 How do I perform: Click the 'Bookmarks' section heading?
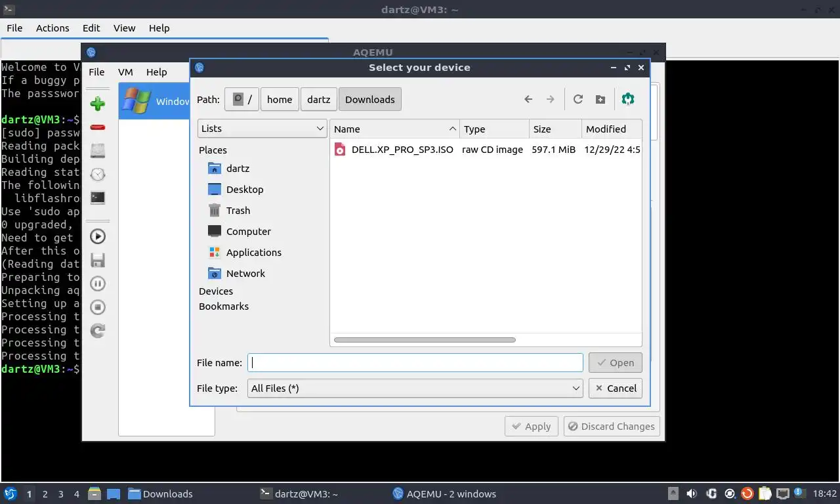(224, 306)
